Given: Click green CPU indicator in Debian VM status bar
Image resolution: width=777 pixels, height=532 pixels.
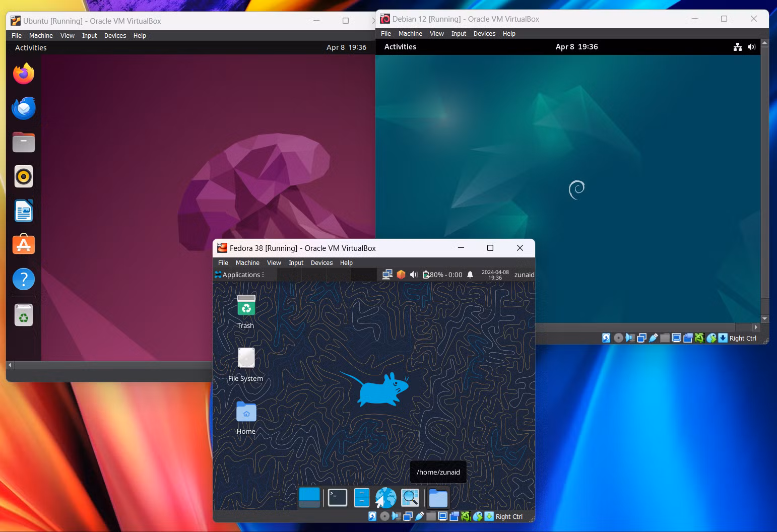Looking at the screenshot, I should tap(699, 338).
